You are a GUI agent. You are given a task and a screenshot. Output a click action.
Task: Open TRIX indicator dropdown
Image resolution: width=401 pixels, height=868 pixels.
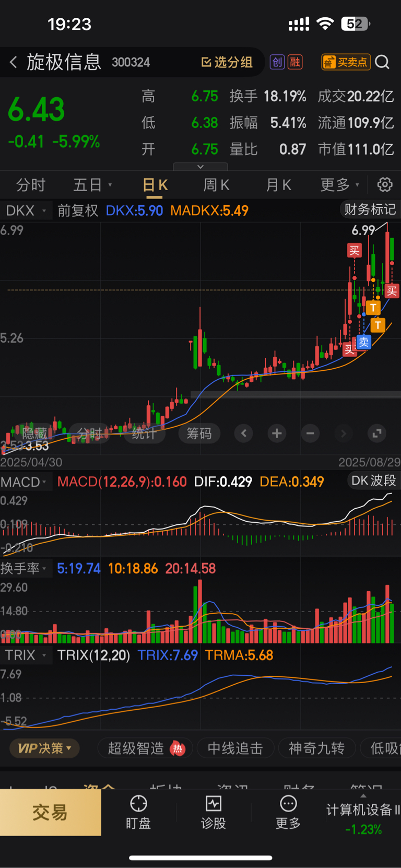click(26, 655)
